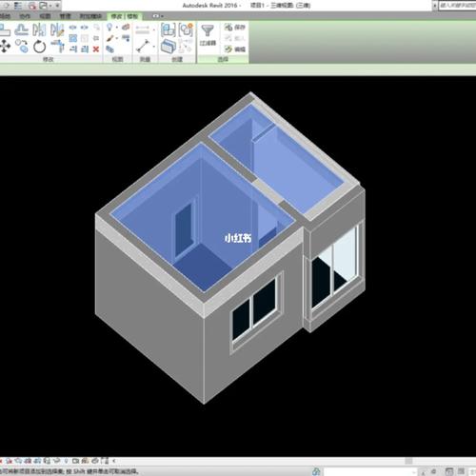
Task: Open the Hide in View dropdown arrow
Action: [117, 28]
